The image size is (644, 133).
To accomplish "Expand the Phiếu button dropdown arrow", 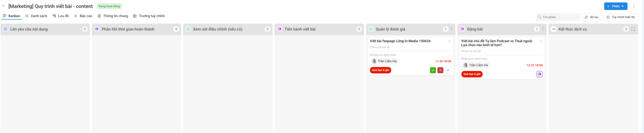I will click(622, 6).
